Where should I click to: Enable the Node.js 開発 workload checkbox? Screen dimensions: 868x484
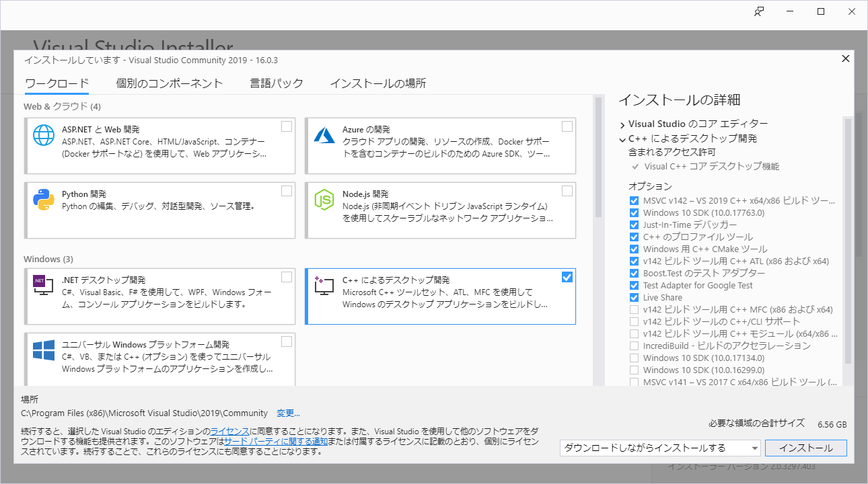(567, 191)
